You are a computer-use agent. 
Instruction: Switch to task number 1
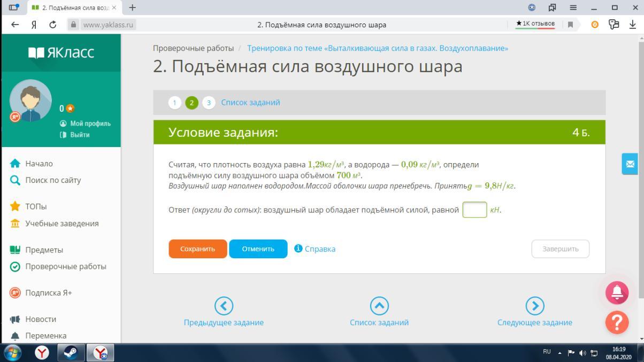point(175,103)
